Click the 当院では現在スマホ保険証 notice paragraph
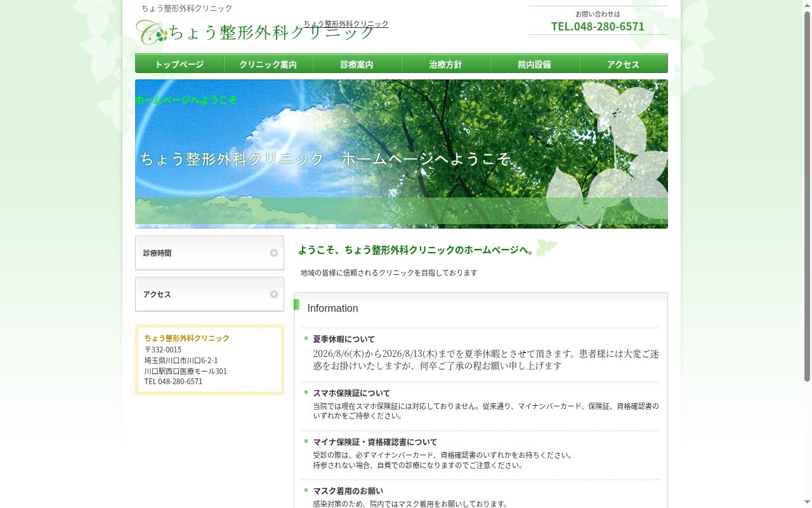 [x=486, y=411]
